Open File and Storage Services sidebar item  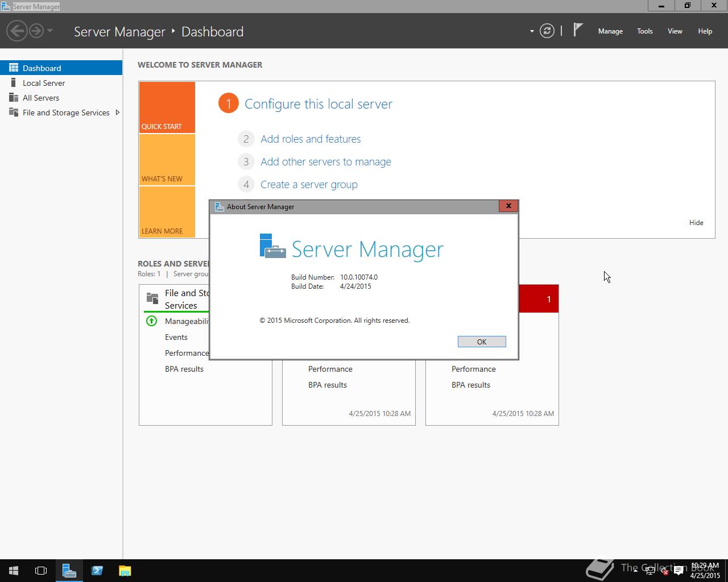point(61,112)
